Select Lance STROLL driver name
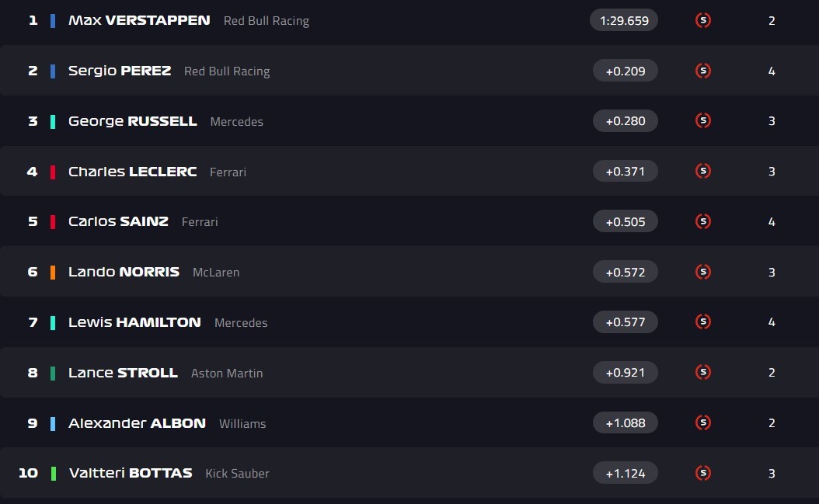 point(123,373)
